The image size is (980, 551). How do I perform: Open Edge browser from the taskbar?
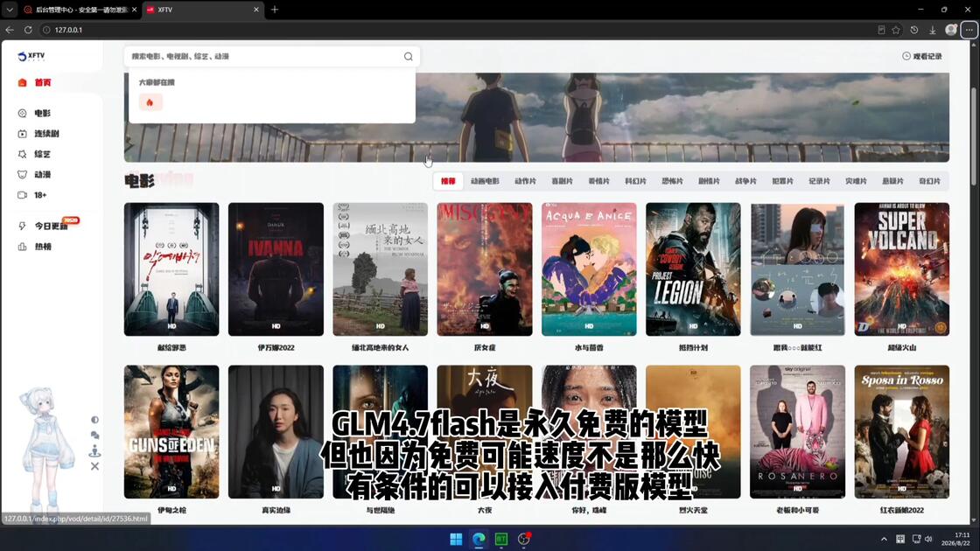coord(479,539)
